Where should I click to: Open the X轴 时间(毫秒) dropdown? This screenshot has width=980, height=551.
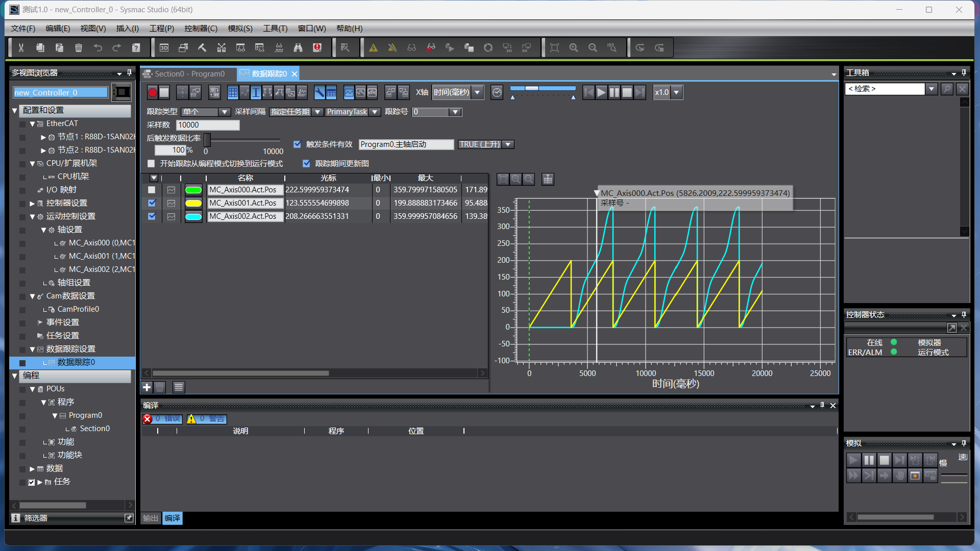tap(477, 92)
